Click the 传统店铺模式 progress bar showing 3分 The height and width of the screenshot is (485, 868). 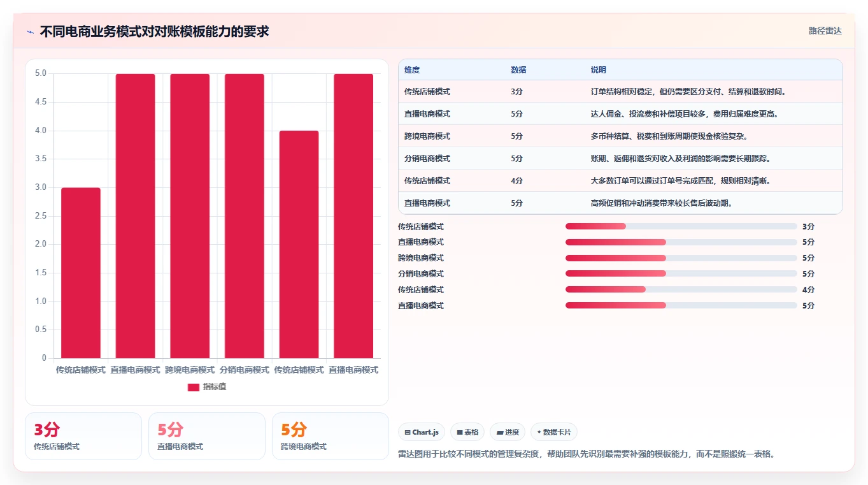click(x=681, y=226)
